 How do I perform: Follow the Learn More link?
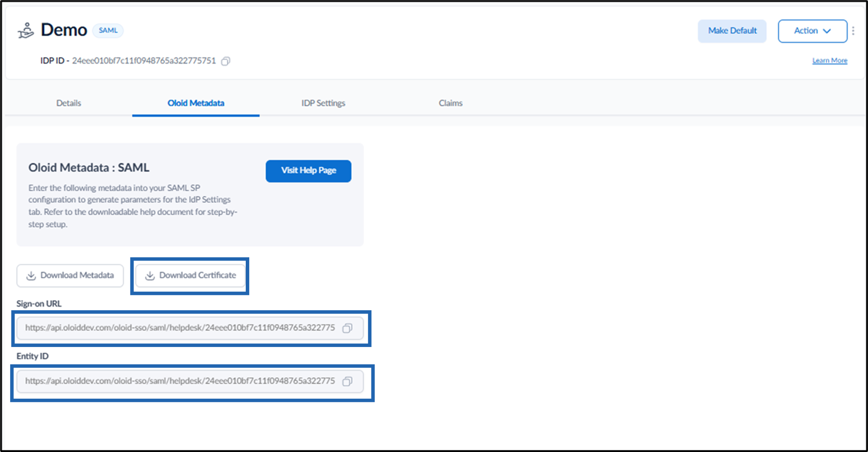point(830,60)
